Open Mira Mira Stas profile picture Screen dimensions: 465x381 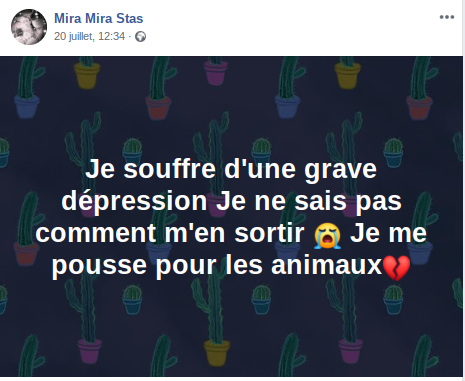tap(29, 27)
